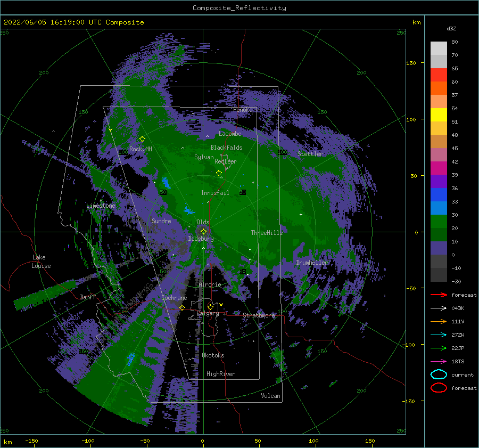
Task: Click the Blackfalds town label
Action: point(226,148)
